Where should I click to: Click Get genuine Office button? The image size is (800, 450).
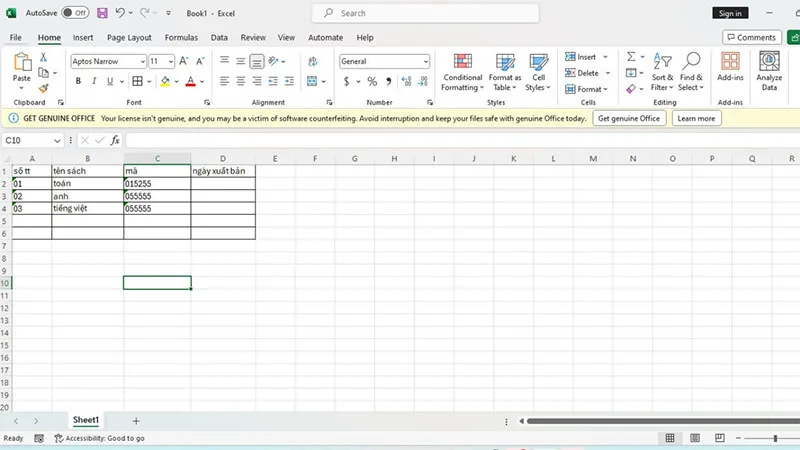click(629, 118)
